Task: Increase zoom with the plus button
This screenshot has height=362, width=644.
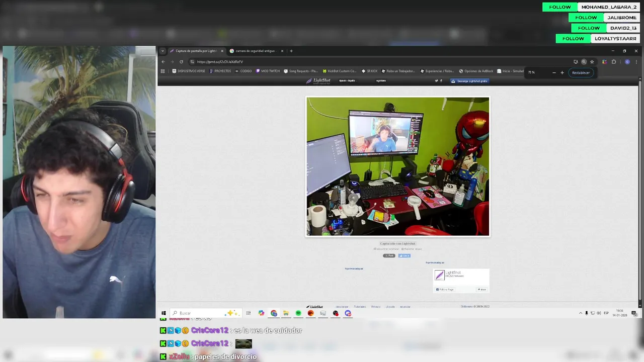Action: [562, 72]
